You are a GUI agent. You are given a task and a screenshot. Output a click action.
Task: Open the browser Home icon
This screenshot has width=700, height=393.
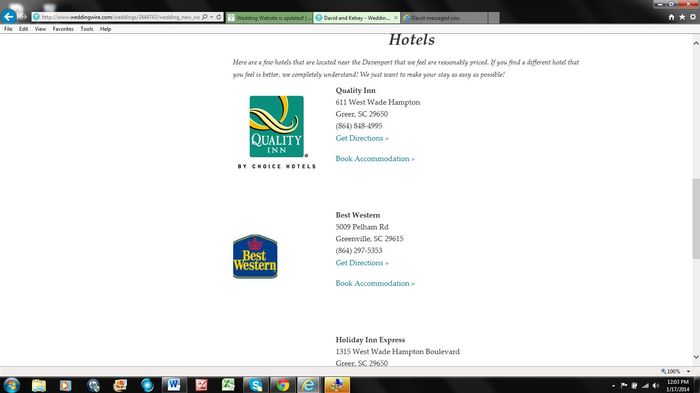click(671, 17)
